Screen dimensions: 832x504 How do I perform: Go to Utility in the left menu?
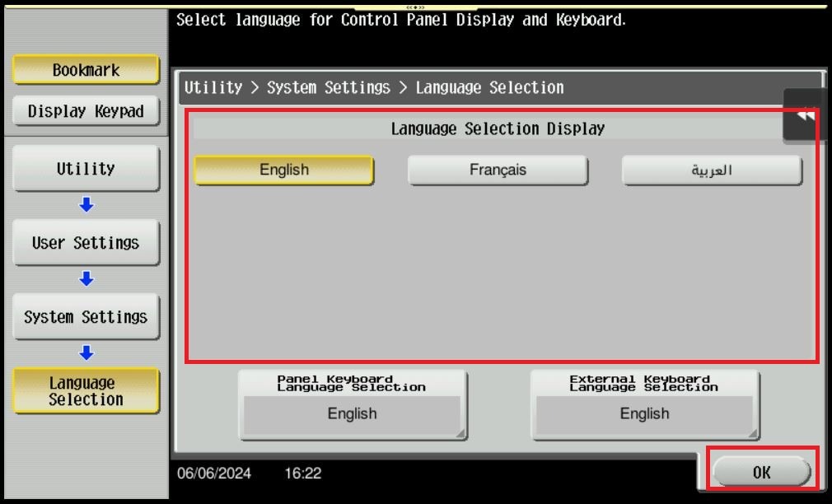click(x=86, y=169)
